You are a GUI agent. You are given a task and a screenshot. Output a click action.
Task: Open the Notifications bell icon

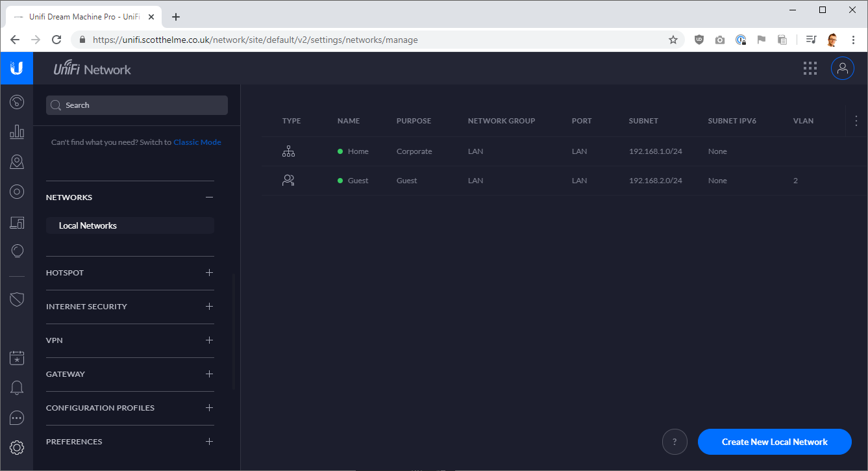[x=17, y=388]
